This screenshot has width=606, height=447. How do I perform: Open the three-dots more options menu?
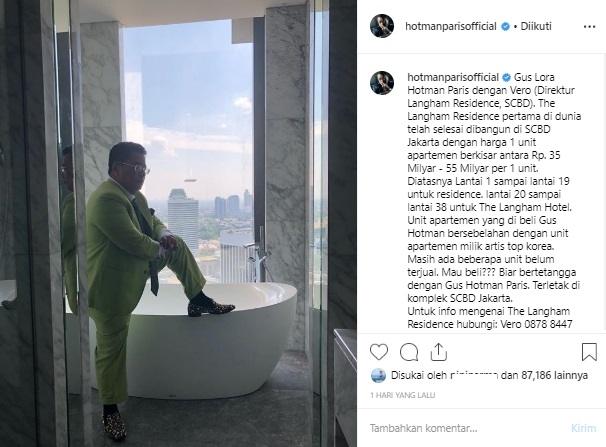point(589,27)
